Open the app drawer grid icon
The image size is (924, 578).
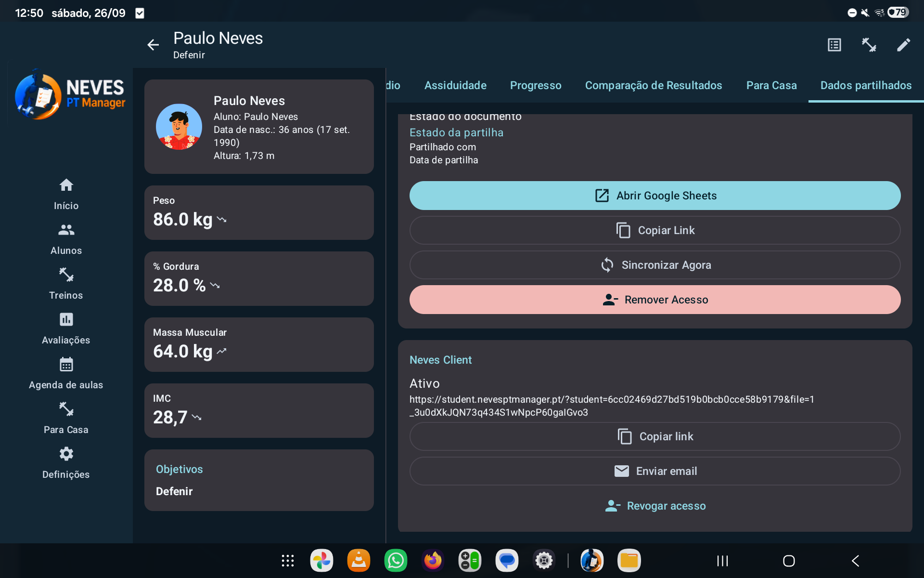(288, 561)
